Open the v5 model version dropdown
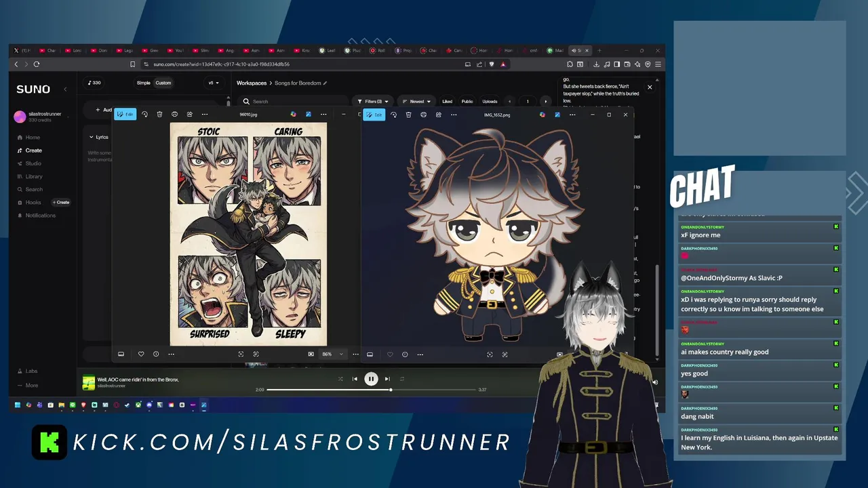This screenshot has height=488, width=868. point(214,83)
